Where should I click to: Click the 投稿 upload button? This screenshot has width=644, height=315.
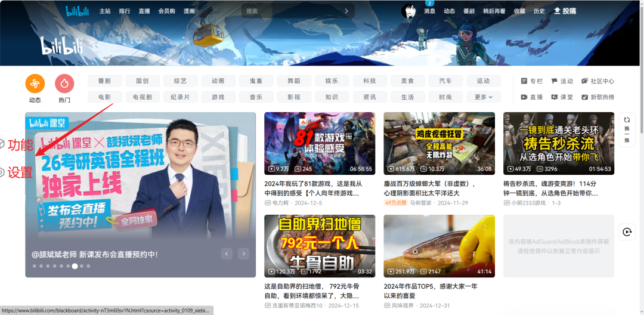[x=565, y=11]
